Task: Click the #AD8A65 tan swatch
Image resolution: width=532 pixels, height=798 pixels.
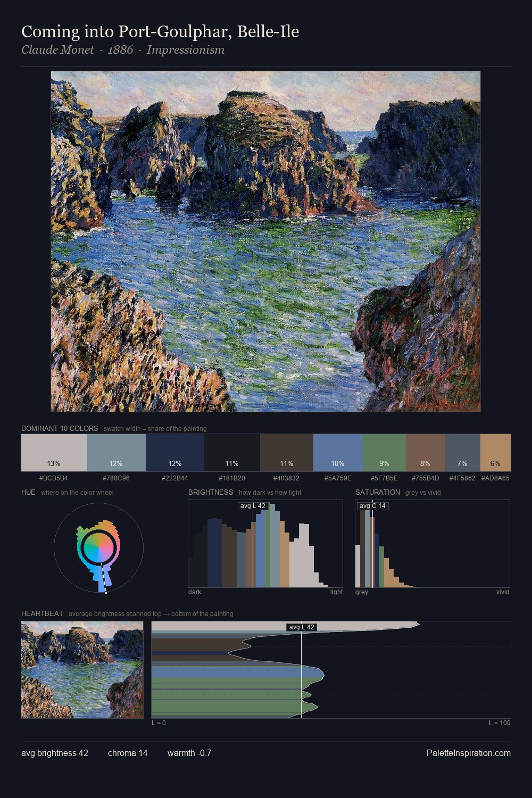Action: coord(495,453)
